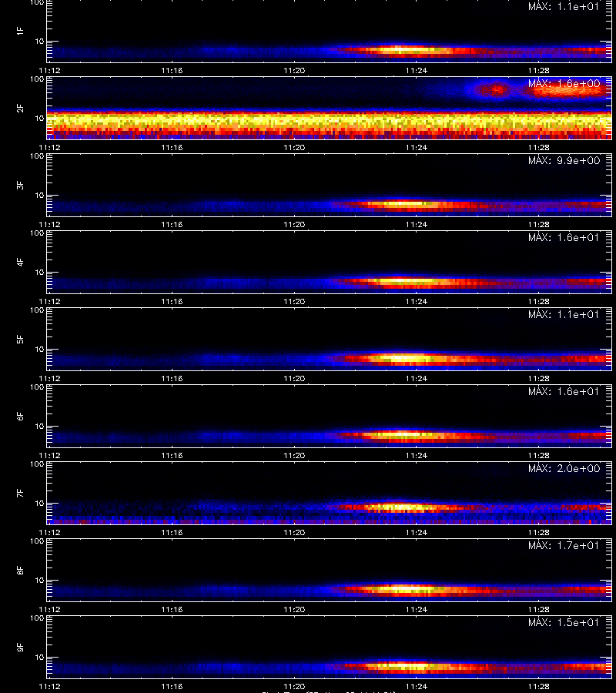Select the '11:12' time label below the 6F panel
The image size is (616, 693).
click(x=49, y=455)
